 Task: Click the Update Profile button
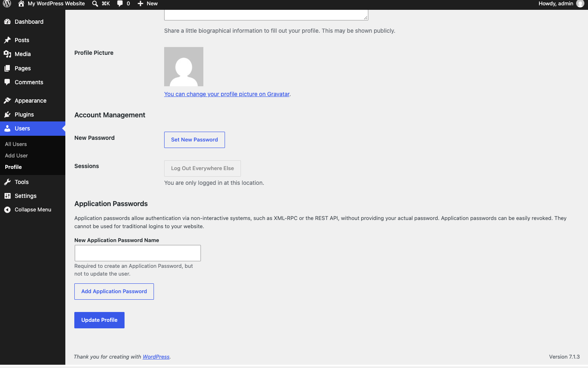tap(99, 320)
